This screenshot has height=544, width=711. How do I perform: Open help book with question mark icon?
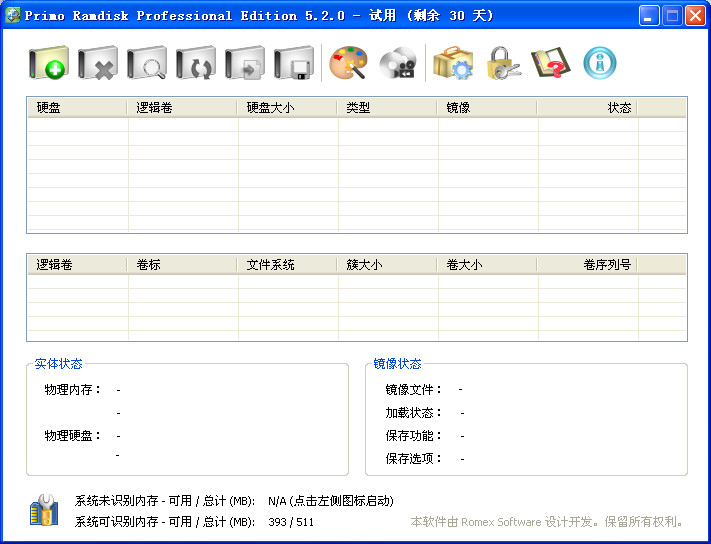pyautogui.click(x=551, y=64)
